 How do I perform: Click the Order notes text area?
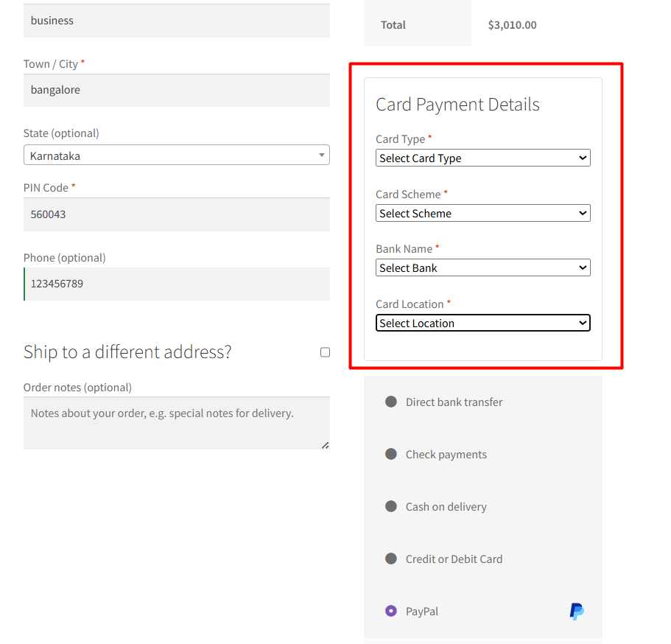point(176,422)
